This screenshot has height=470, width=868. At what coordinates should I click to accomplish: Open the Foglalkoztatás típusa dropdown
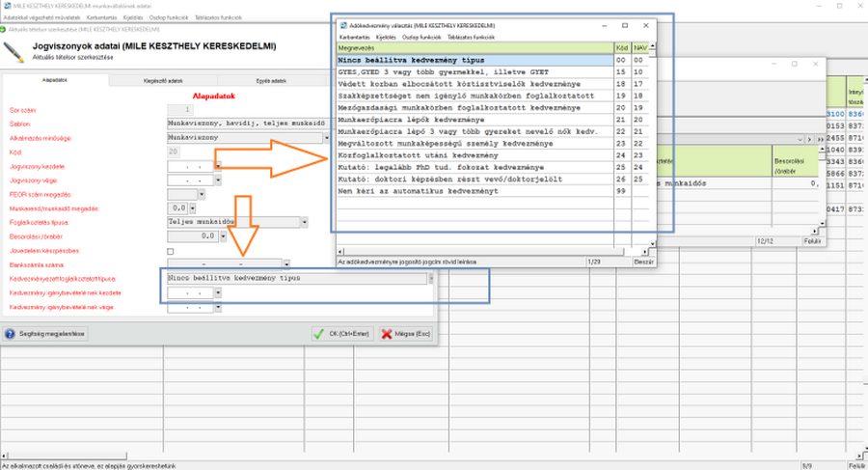click(x=305, y=221)
